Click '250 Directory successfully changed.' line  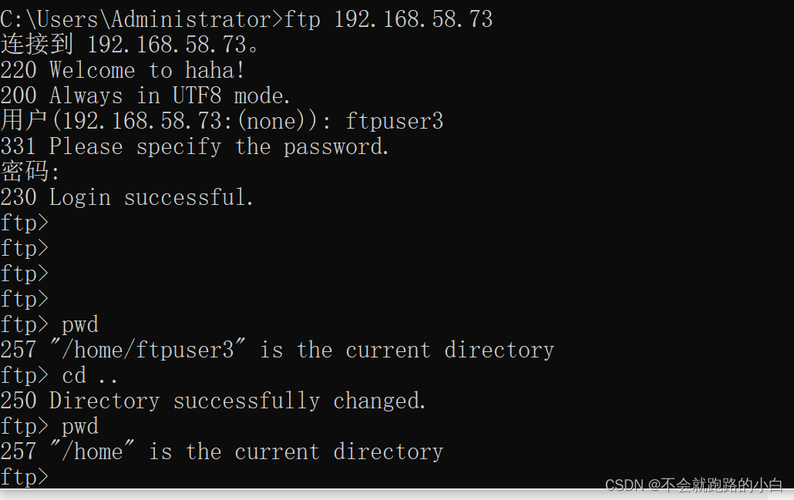(x=213, y=401)
